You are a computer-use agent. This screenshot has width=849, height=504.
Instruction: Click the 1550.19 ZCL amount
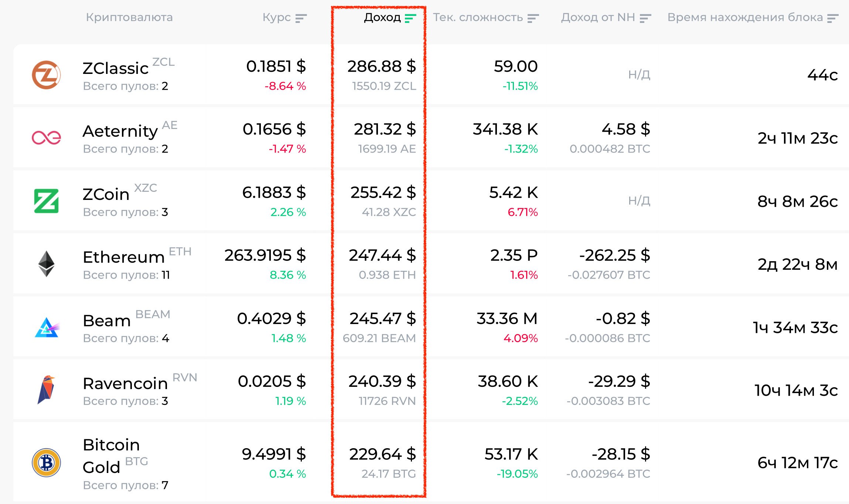click(x=384, y=86)
